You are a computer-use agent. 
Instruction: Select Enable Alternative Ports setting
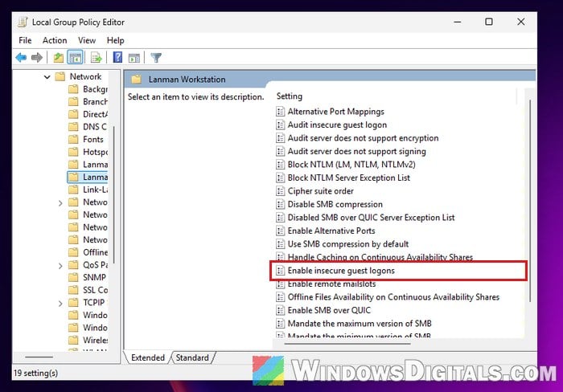coord(326,231)
